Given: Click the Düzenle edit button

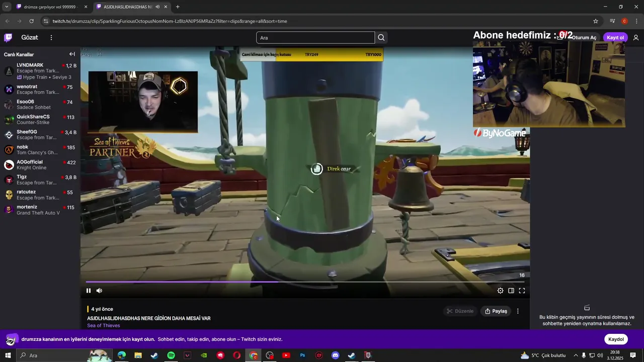Looking at the screenshot, I should click(459, 311).
